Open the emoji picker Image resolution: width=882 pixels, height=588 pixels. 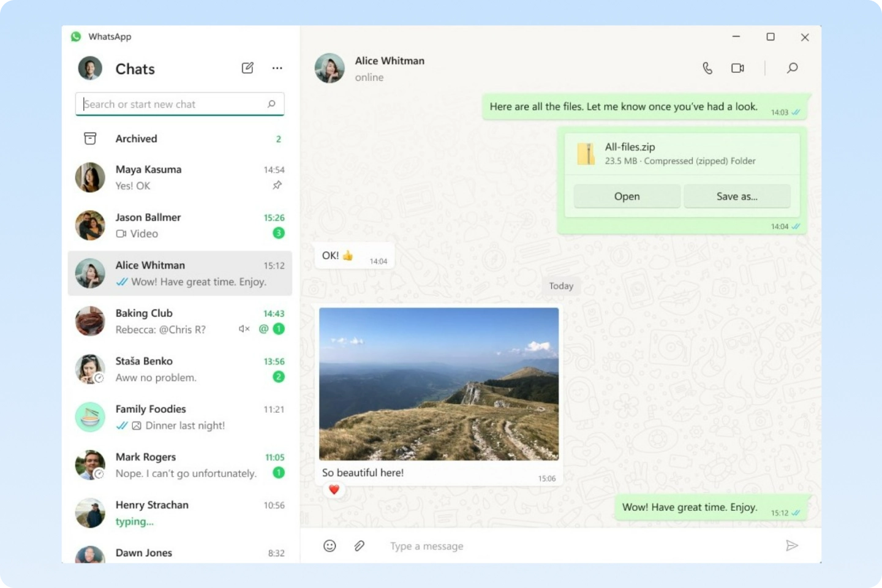click(x=330, y=546)
